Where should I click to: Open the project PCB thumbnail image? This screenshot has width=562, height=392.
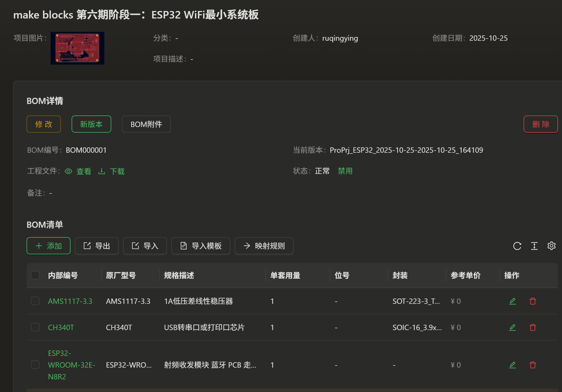pyautogui.click(x=77, y=48)
